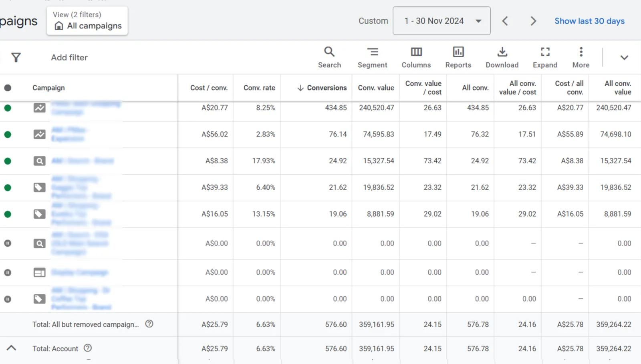Viewport: 641px width, 364px height.
Task: Toggle green status dot in A$8.38 row
Action: click(x=8, y=161)
